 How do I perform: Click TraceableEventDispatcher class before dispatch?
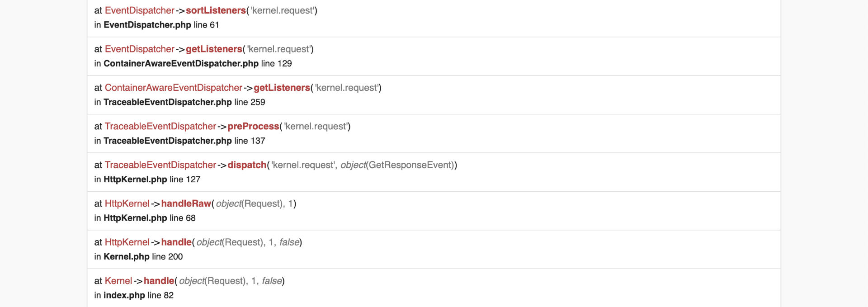click(x=160, y=165)
